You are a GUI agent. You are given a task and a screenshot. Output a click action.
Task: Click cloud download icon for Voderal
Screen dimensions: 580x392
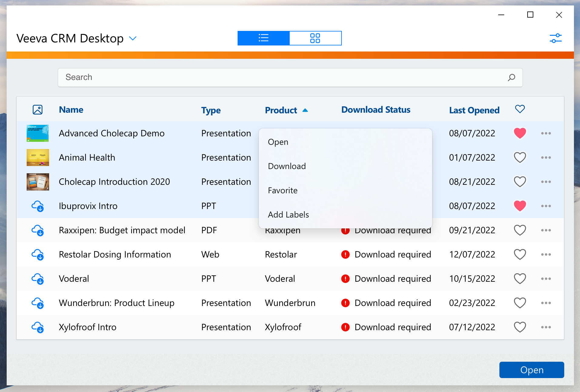tap(38, 279)
